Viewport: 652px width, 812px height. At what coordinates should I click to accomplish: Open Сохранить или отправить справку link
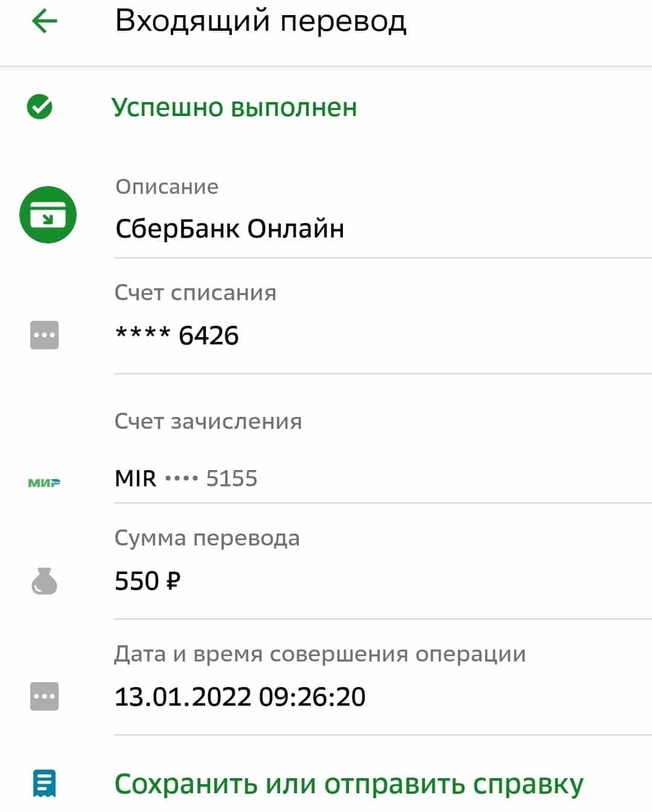pos(349,784)
